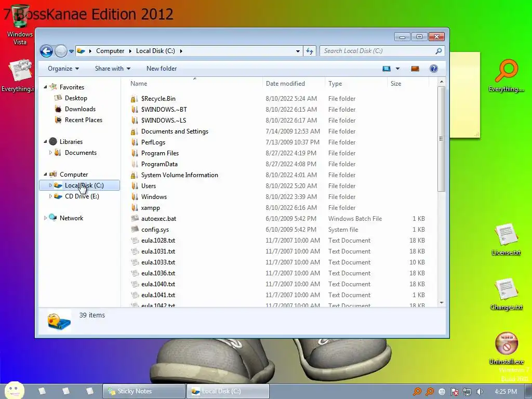Open the recent pages dropdown arrow
This screenshot has width=532, height=399.
pyautogui.click(x=71, y=51)
